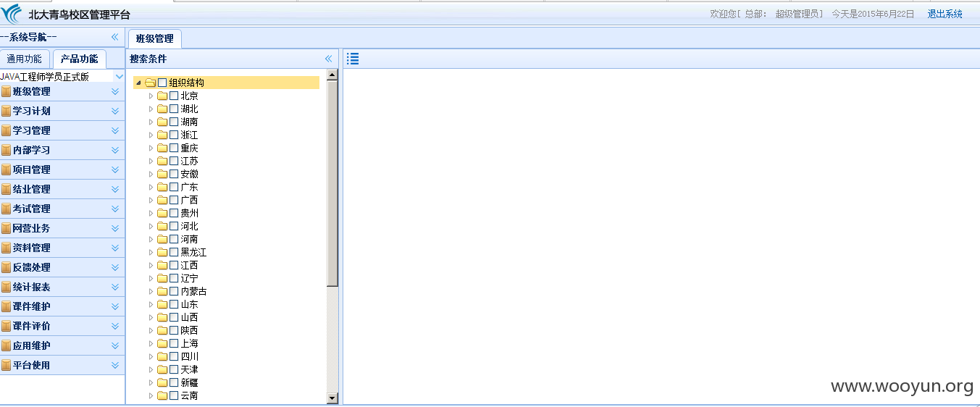980x407 pixels.
Task: Expand the 广西 tree node
Action: [151, 200]
